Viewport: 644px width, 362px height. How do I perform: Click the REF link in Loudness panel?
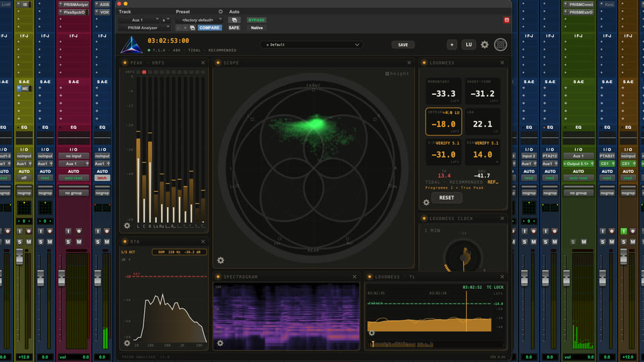pos(493,182)
